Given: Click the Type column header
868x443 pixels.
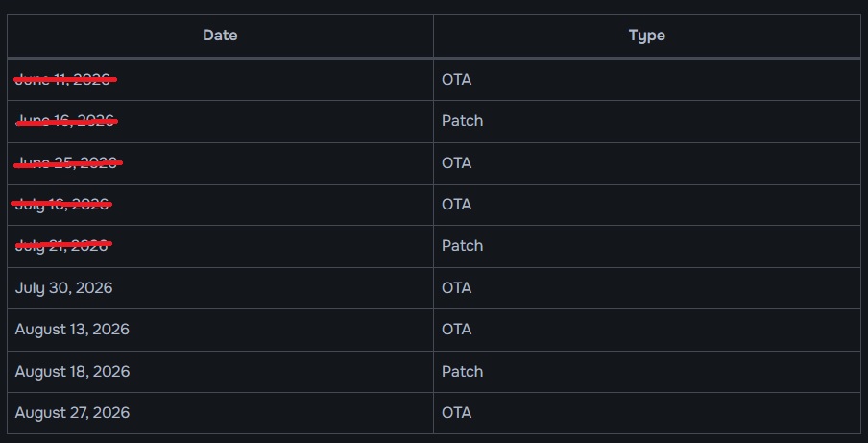Looking at the screenshot, I should click(646, 36).
